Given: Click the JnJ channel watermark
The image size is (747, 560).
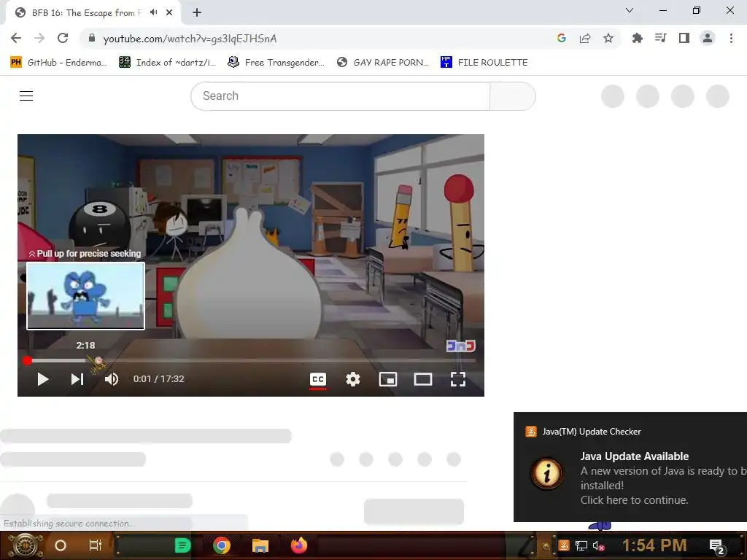Looking at the screenshot, I should [x=461, y=346].
